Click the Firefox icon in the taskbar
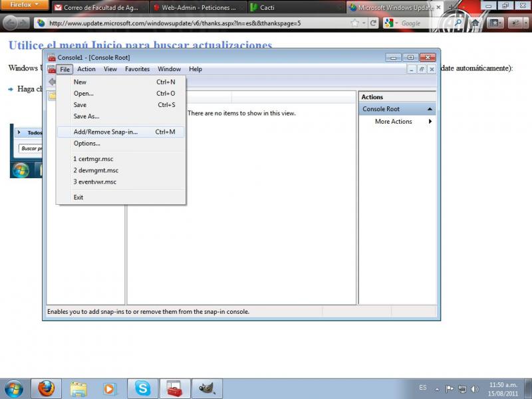Image resolution: width=532 pixels, height=399 pixels. [x=46, y=389]
